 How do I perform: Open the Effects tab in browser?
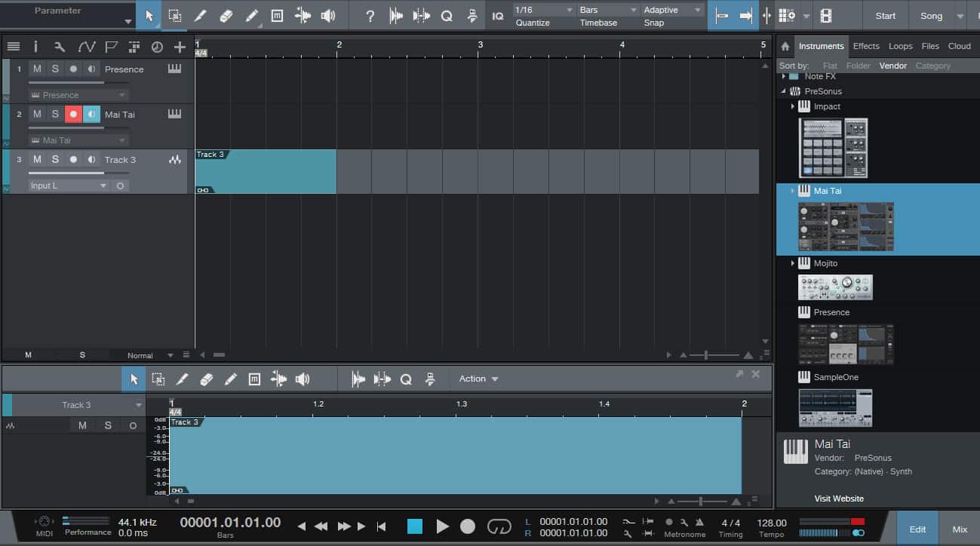click(866, 46)
